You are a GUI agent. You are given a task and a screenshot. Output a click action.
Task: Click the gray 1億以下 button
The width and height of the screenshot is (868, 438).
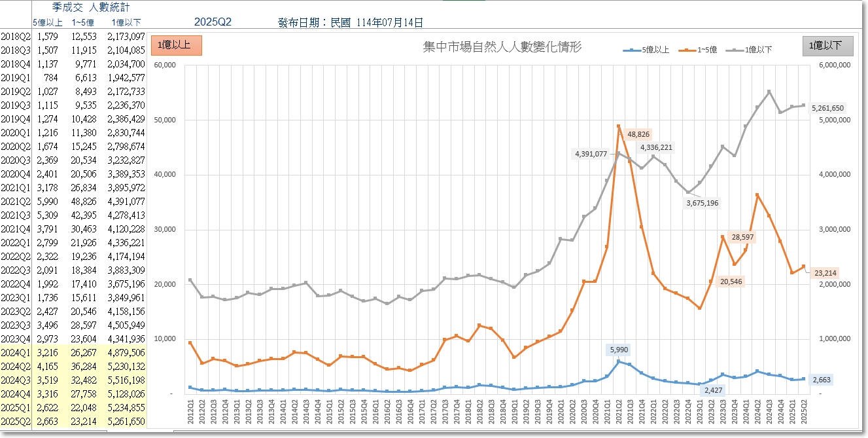click(827, 46)
